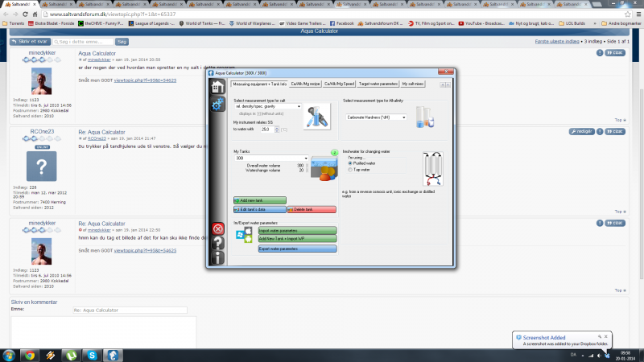Select the Tap water radio button
644x362 pixels.
[x=351, y=170]
